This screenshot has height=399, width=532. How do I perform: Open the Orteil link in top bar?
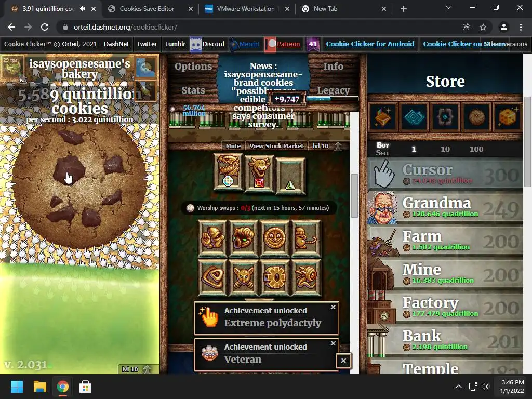(x=70, y=44)
